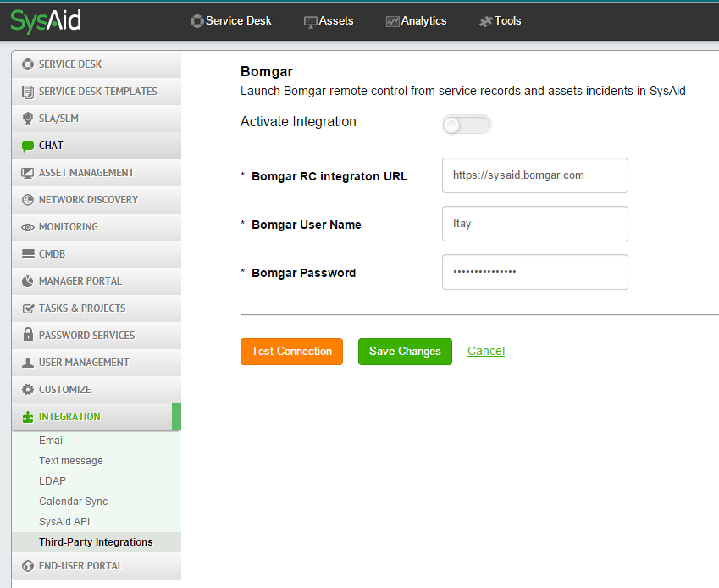Click the Tools puzzle icon in top bar
719x588 pixels.
point(485,21)
